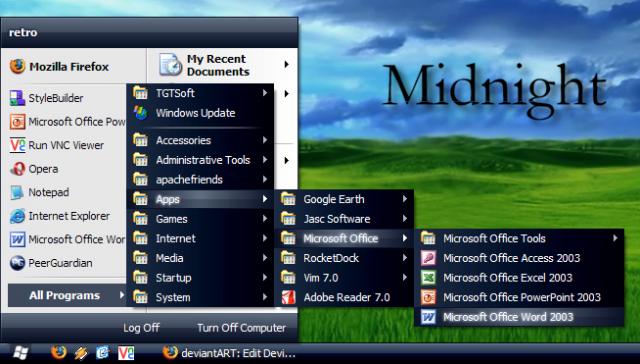Click the Turn Off Computer button
640x364 pixels.
point(241,328)
